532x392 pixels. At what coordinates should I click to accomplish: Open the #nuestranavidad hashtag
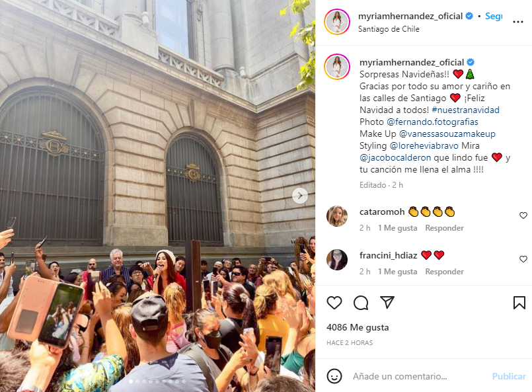tap(465, 110)
